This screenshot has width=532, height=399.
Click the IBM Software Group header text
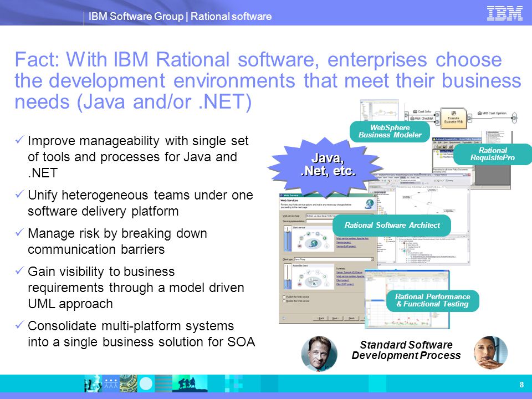point(180,16)
